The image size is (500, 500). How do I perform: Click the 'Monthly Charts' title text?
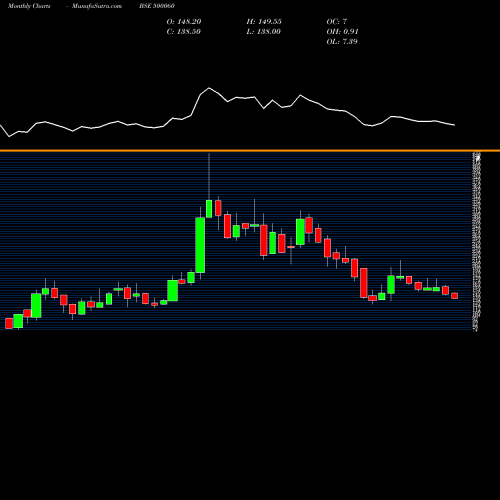pos(29,6)
